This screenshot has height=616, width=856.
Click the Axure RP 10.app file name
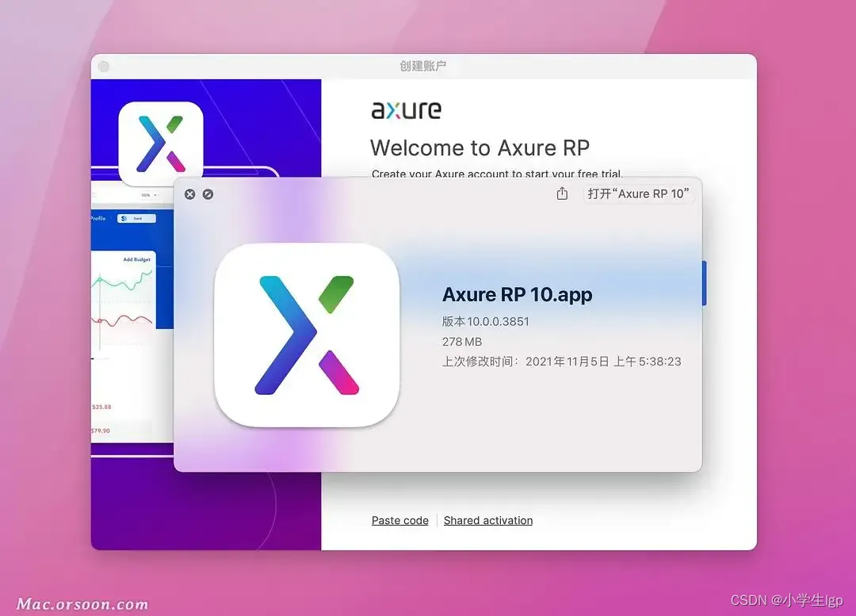pos(517,294)
